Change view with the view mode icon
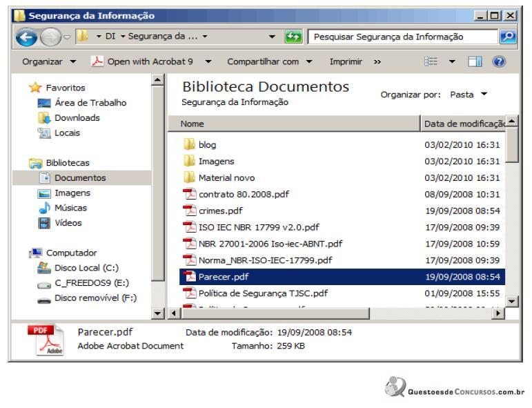 (x=431, y=61)
